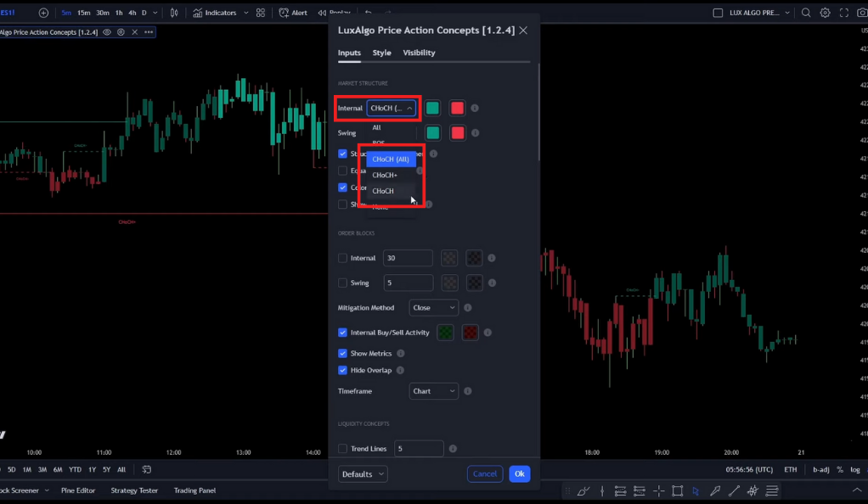Add a symbol with the plus icon
The image size is (868, 504).
[43, 13]
